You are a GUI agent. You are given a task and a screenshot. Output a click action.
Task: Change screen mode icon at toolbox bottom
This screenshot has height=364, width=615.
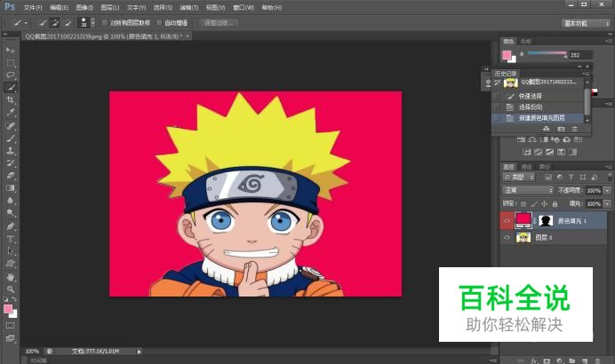click(10, 338)
